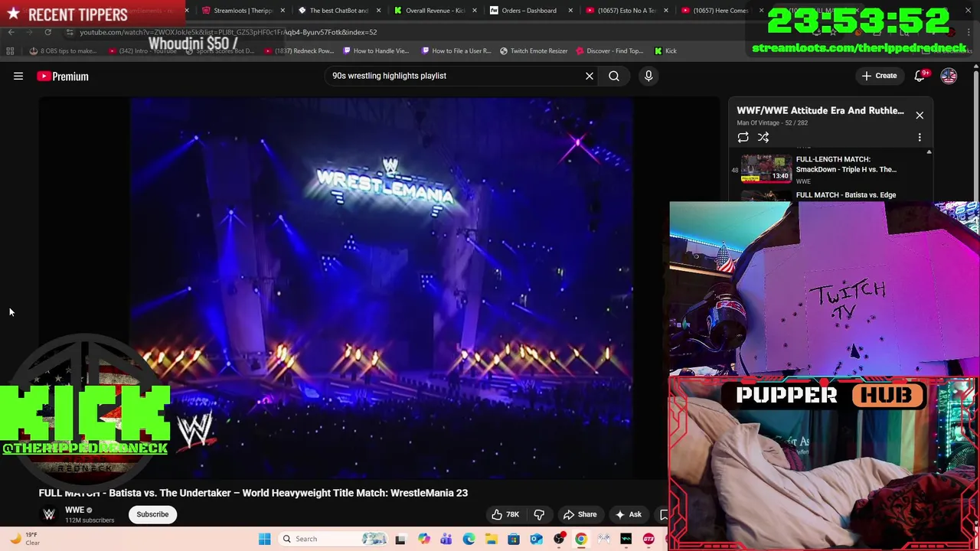Toggle loop playlist
980x551 pixels.
click(743, 137)
